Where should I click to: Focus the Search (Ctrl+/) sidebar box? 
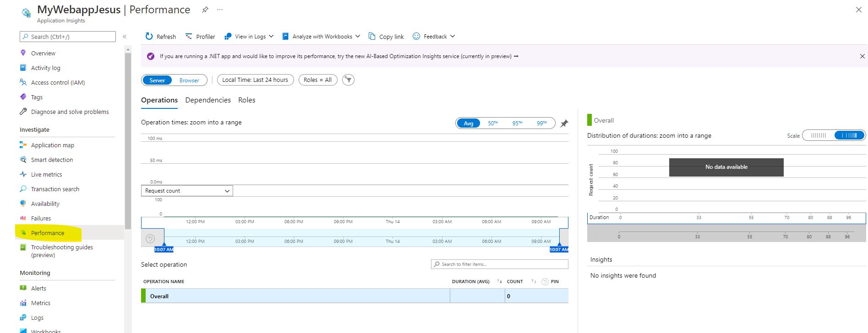pos(68,37)
